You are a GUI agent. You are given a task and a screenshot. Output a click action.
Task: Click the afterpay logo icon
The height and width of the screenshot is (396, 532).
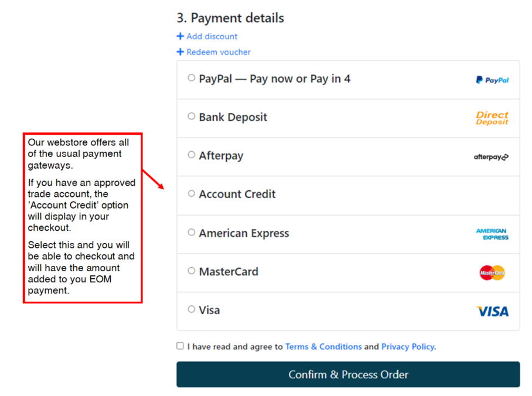click(491, 157)
